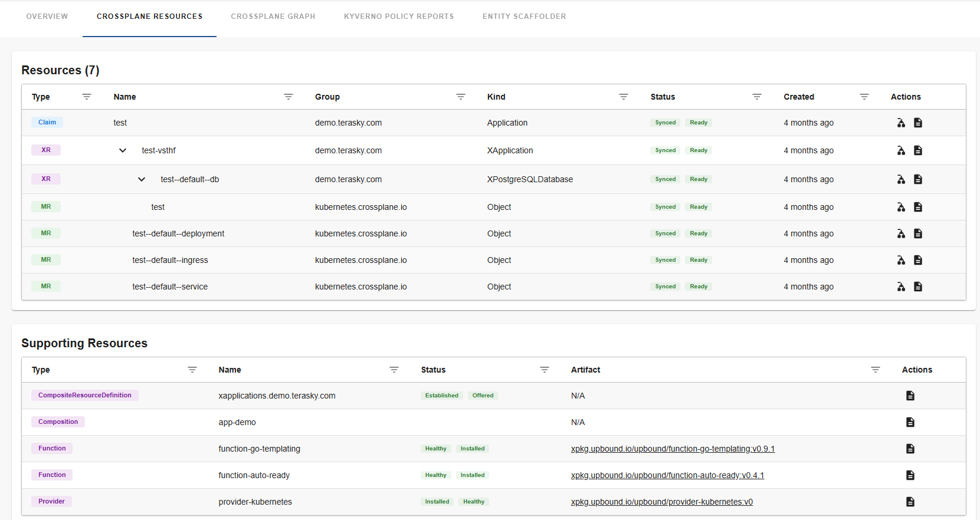This screenshot has width=980, height=520.
Task: Click the Resources (7) heading
Action: coord(60,70)
